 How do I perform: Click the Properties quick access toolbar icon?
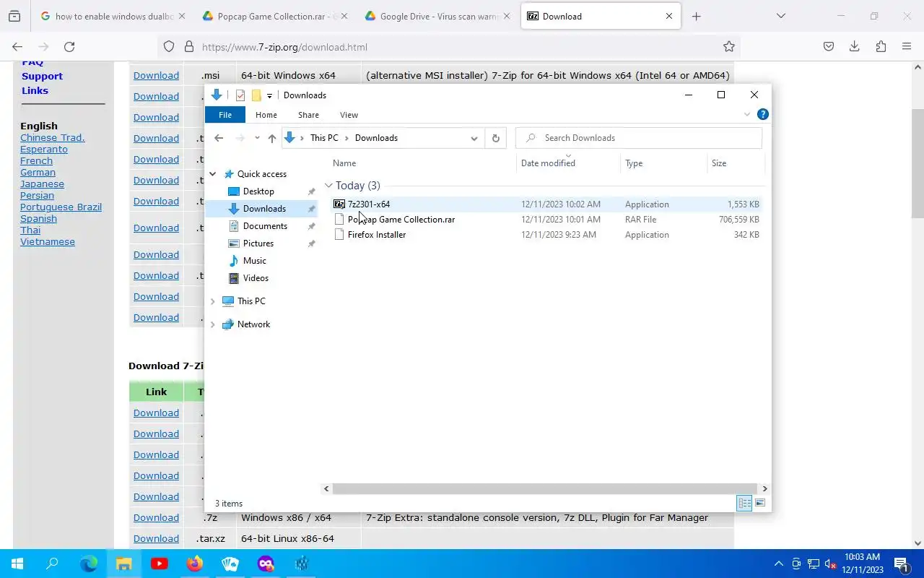click(x=240, y=95)
